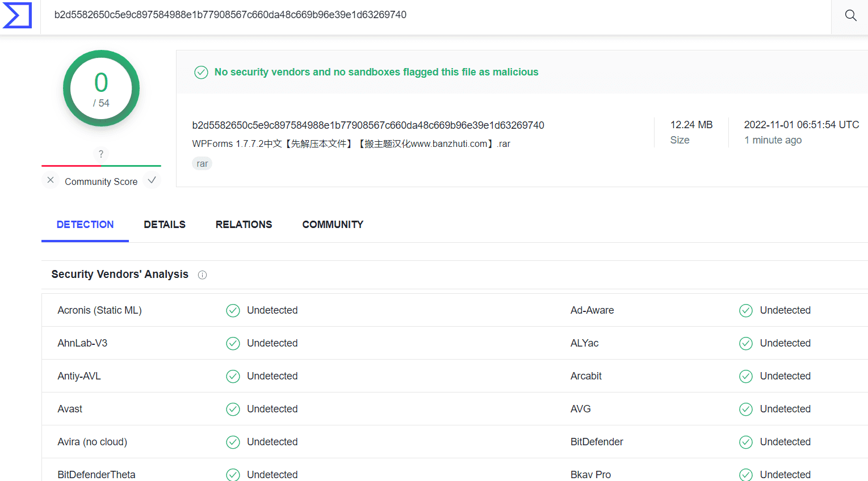Click the Acronis (Static ML) vendor name

click(99, 310)
